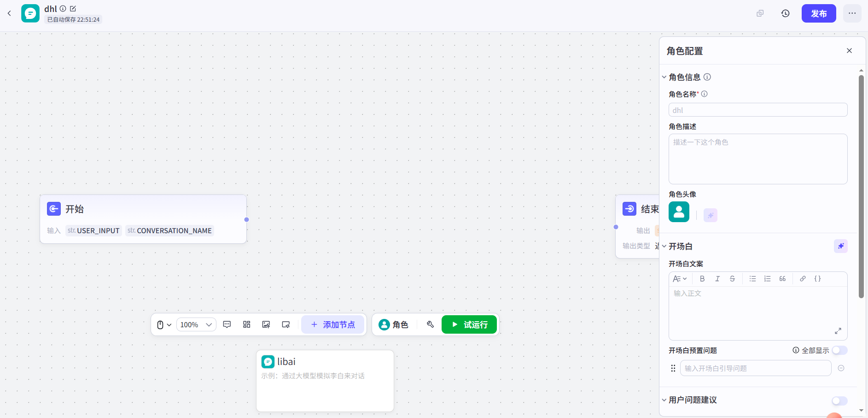Image resolution: width=868 pixels, height=418 pixels.
Task: Select the 开始 start node
Action: click(x=143, y=219)
